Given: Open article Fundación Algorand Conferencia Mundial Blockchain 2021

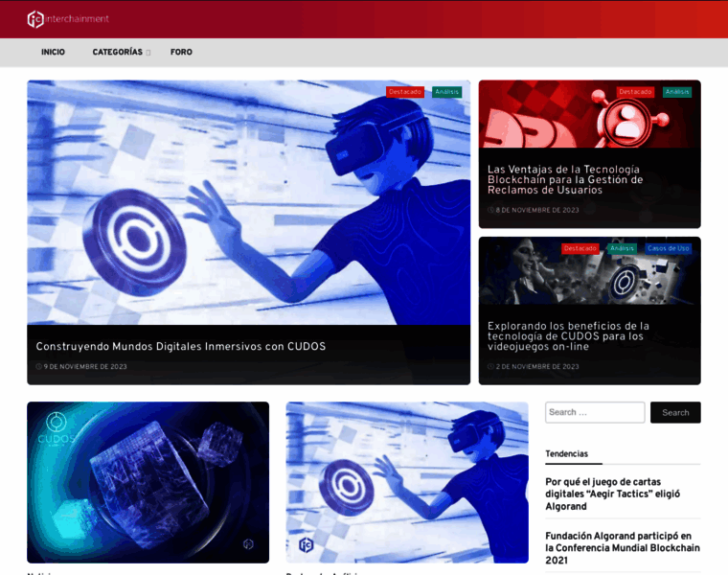Looking at the screenshot, I should (x=623, y=548).
